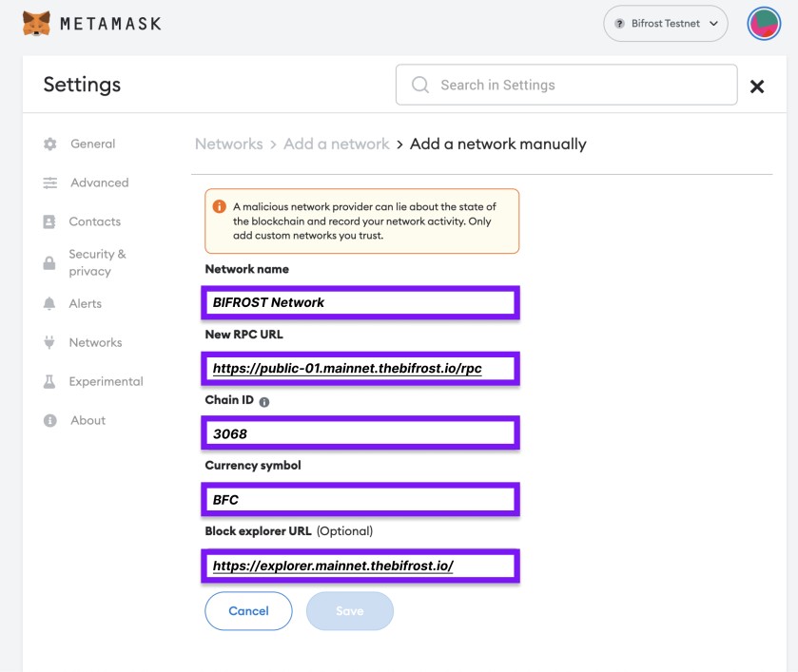798x672 pixels.
Task: Click the Alerts bell icon
Action: pyautogui.click(x=49, y=304)
